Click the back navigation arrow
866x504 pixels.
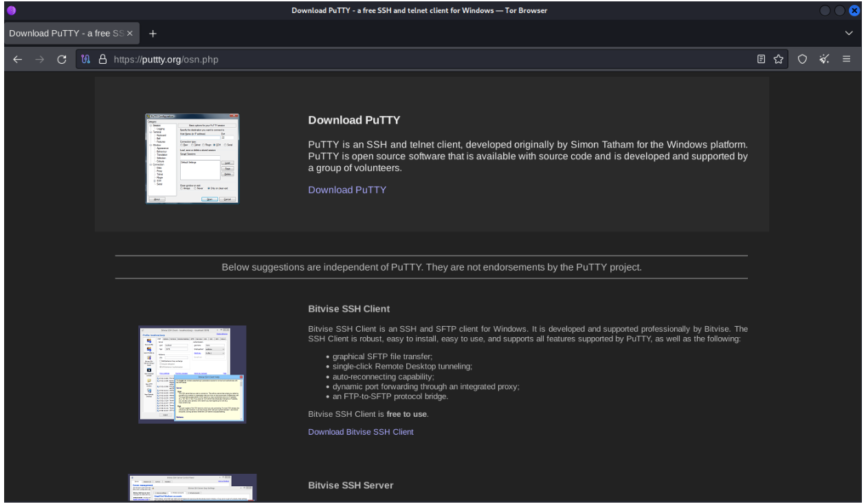tap(17, 60)
